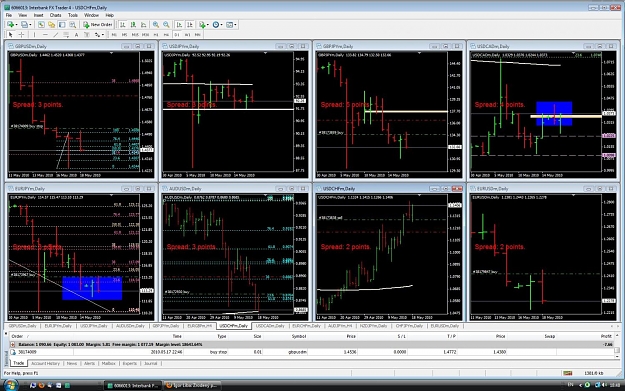Open the Account History terminal tab
625x391 pixels.
click(x=45, y=363)
